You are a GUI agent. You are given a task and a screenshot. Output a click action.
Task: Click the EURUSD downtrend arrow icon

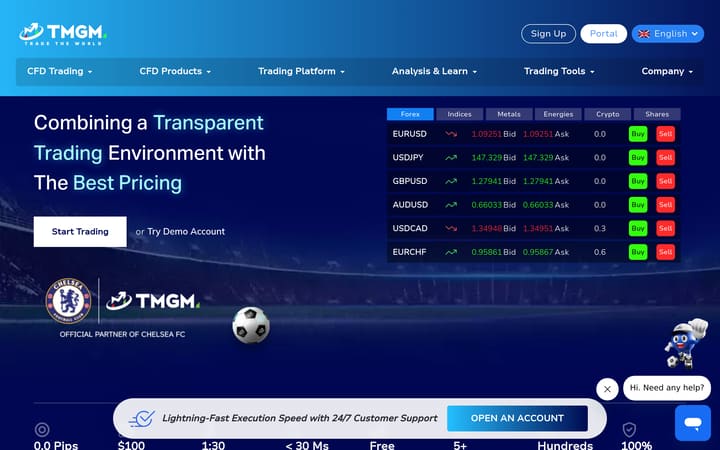pos(451,134)
